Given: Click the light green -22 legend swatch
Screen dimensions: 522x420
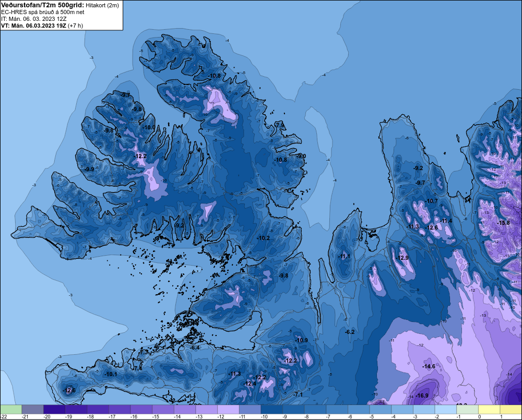Looking at the screenshot, I should (x=11, y=410).
